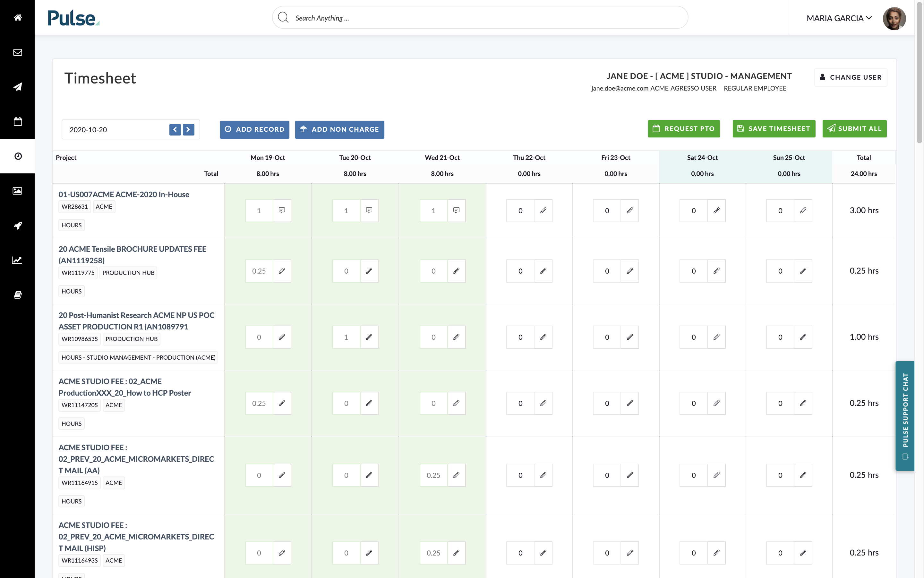Screen dimensions: 924x578
Task: Click the WR28631 tag
Action: [74, 206]
